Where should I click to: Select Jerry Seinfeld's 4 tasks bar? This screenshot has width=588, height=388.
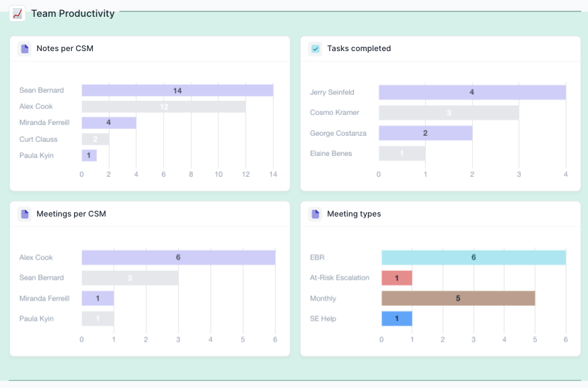[472, 92]
